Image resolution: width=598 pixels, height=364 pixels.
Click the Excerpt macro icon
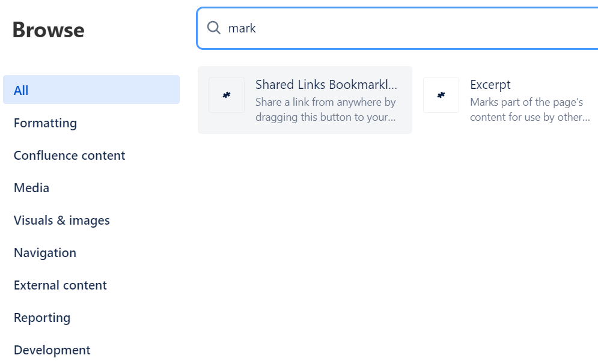[441, 95]
